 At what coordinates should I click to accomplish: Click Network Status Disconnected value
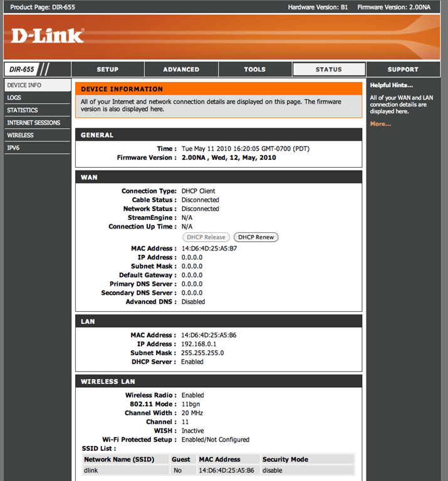(x=200, y=209)
